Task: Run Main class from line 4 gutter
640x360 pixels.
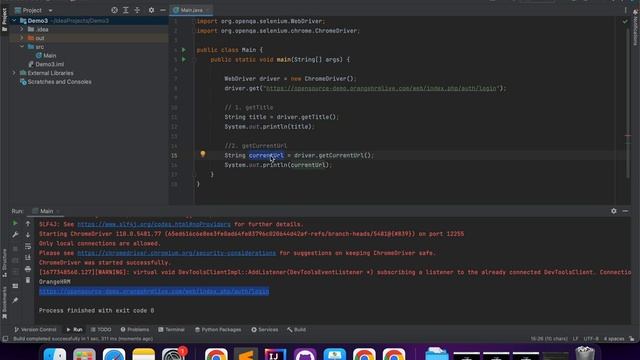Action: tap(184, 50)
